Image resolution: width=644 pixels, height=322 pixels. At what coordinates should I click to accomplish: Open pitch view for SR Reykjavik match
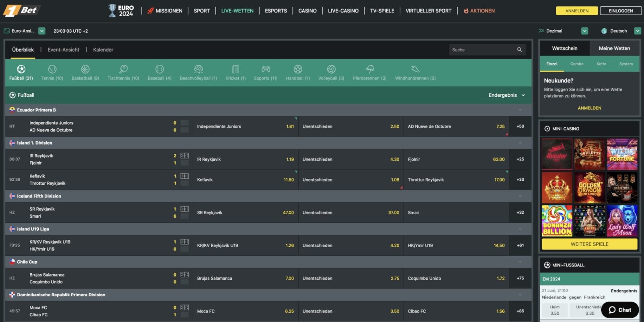[x=185, y=209]
